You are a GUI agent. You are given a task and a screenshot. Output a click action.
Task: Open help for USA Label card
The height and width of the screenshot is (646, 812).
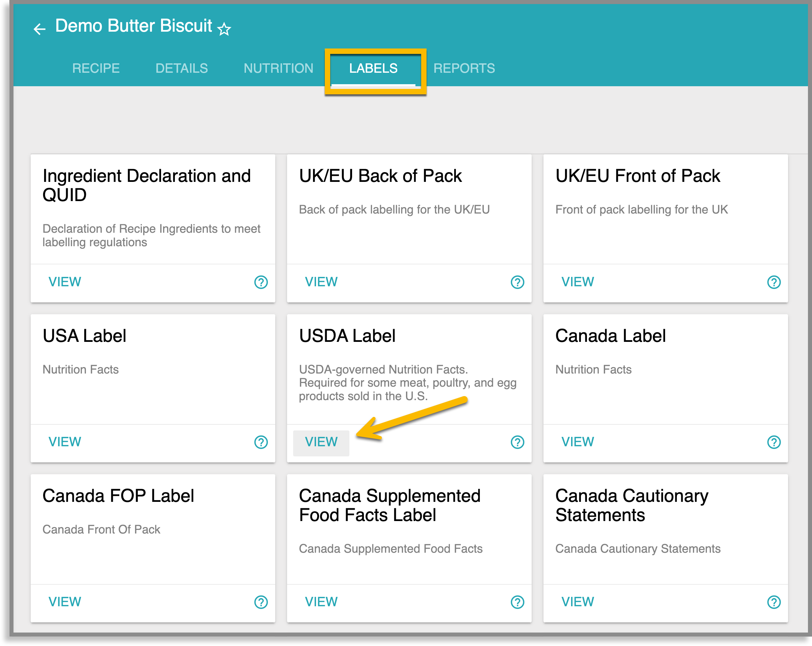tap(261, 442)
